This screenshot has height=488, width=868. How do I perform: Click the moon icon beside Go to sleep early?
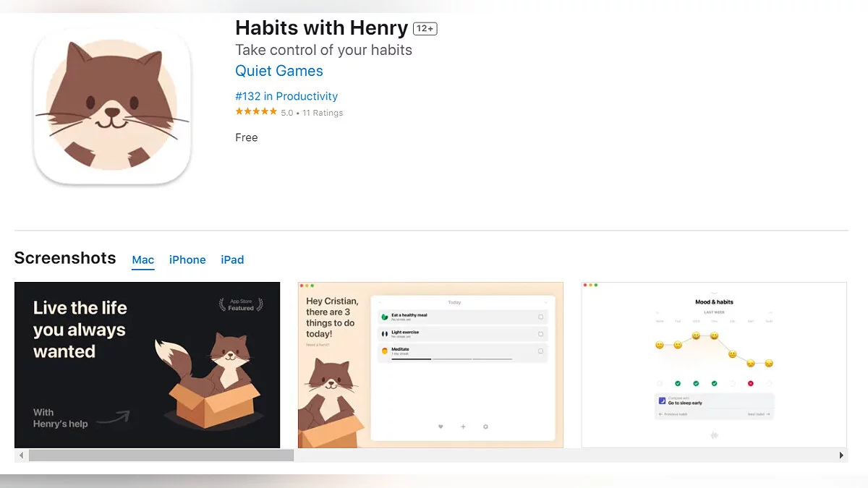[x=662, y=401]
